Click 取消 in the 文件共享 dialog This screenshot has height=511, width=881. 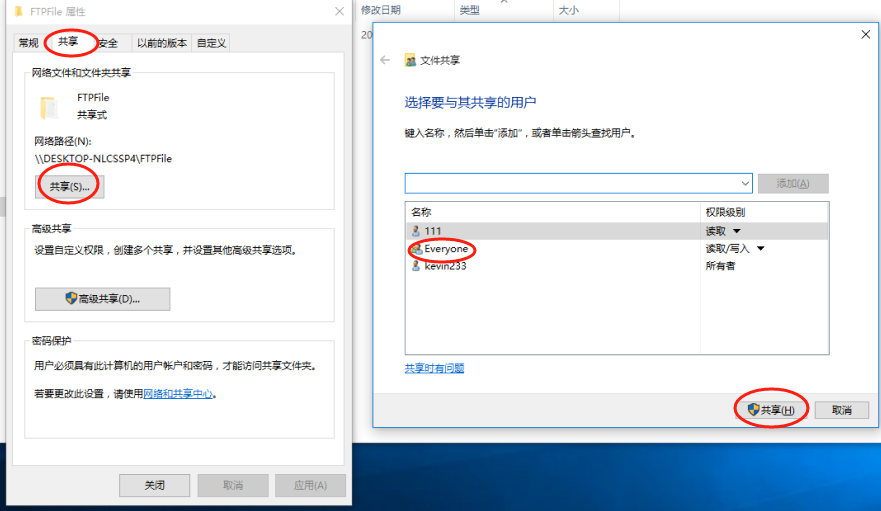[842, 410]
